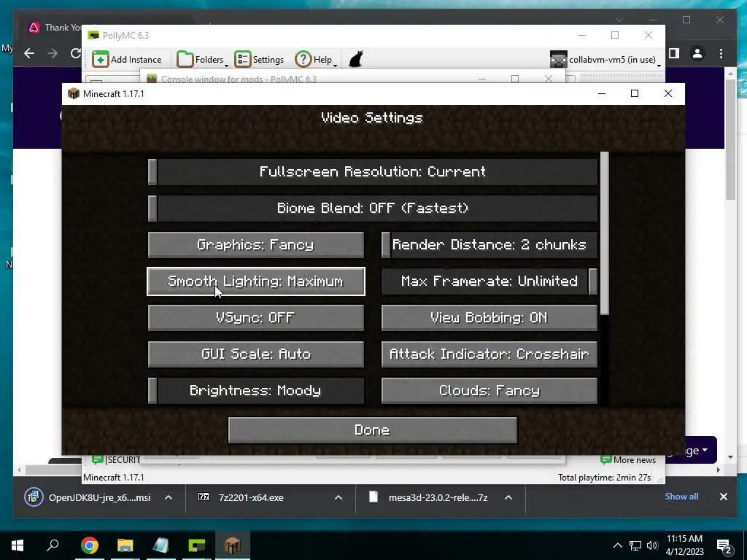Open the PollyMC taskbar icon
Screen dimensions: 747x560
click(x=197, y=545)
